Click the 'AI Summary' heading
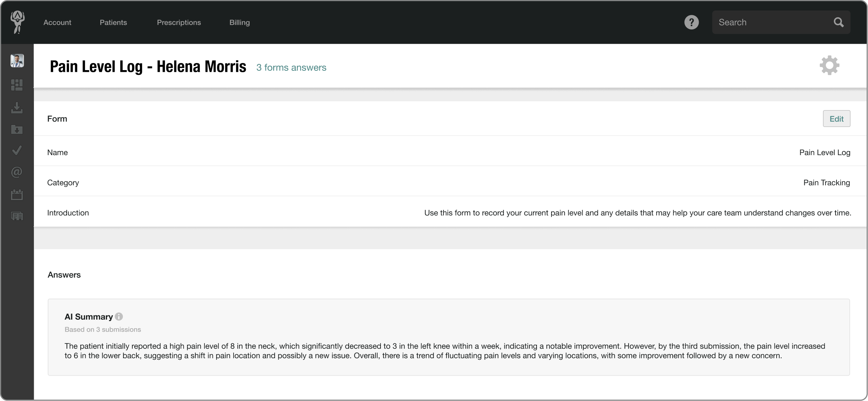This screenshot has width=868, height=401. tap(89, 317)
